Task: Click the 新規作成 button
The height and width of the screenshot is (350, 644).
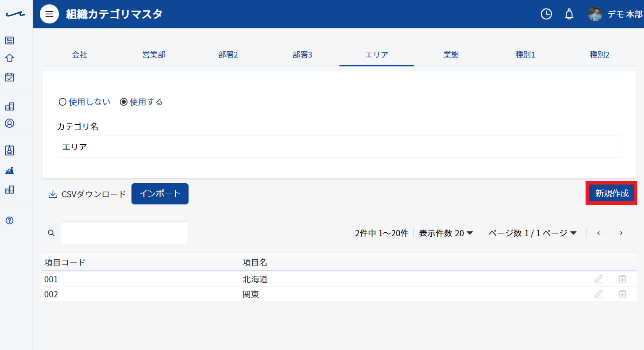Action: coord(612,193)
